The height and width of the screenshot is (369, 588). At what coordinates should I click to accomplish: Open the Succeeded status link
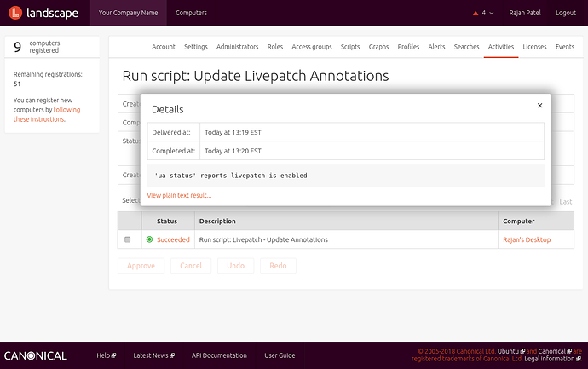(x=173, y=239)
